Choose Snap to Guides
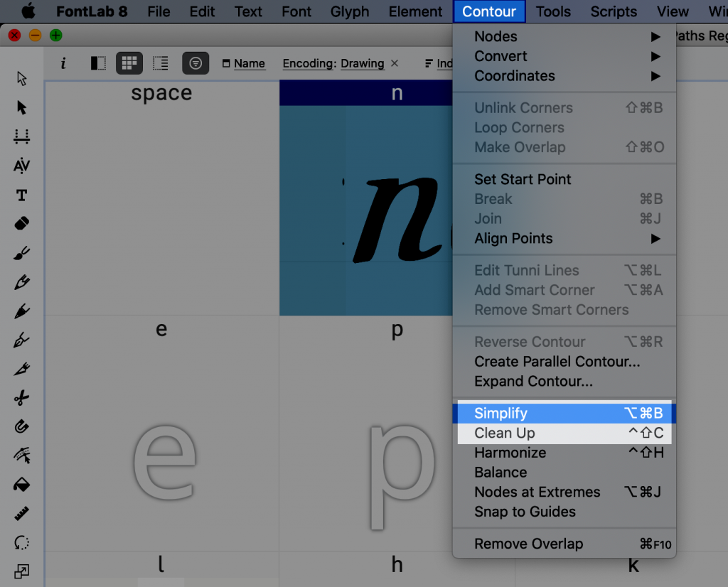 coord(564,512)
